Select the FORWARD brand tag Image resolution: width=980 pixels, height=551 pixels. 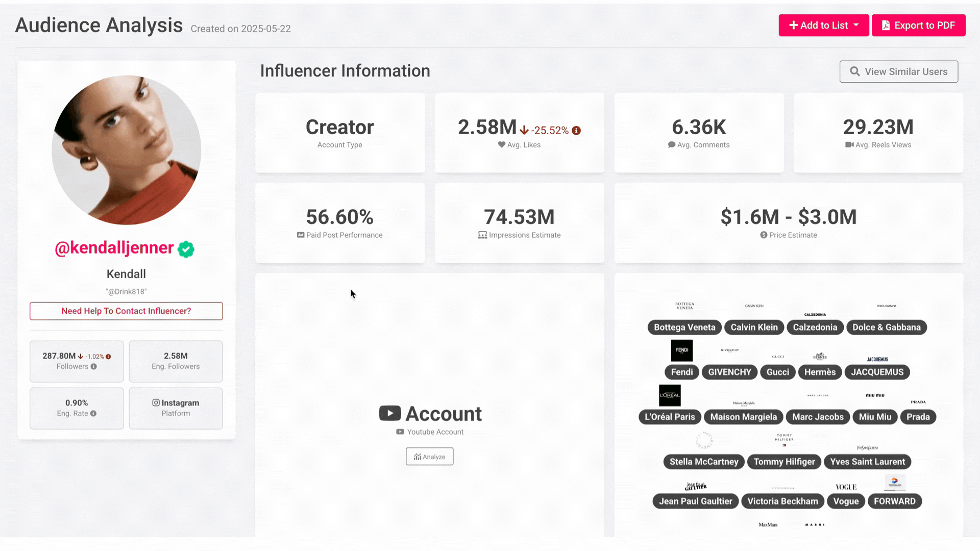[895, 502]
